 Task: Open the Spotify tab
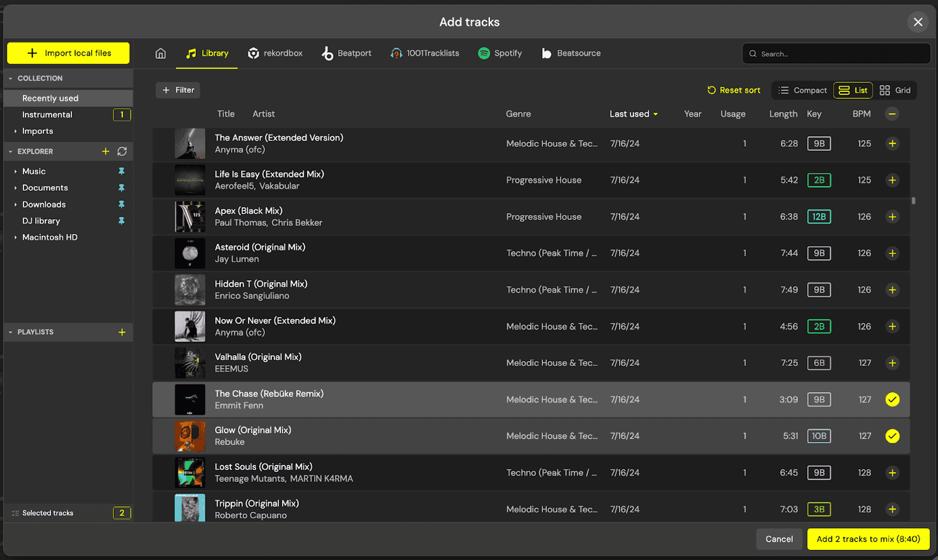coord(500,54)
